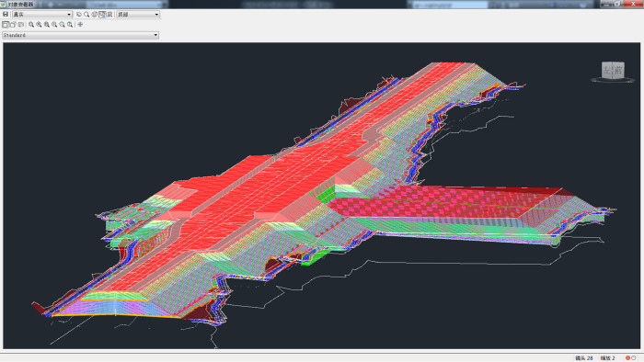Open the view direction dropdown in the toolbar
Screen dimensions: 644x362
tap(138, 15)
